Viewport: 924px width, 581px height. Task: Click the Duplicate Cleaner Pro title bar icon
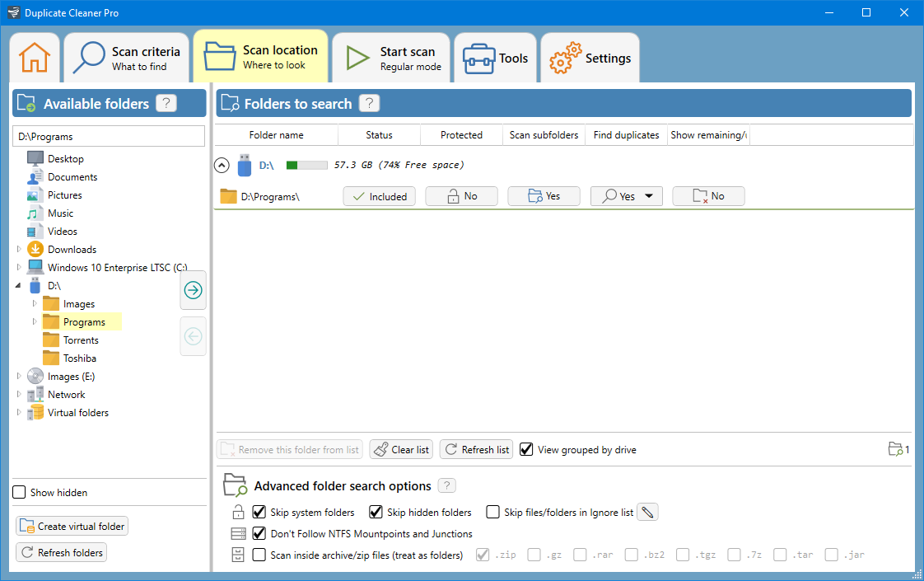tap(13, 12)
